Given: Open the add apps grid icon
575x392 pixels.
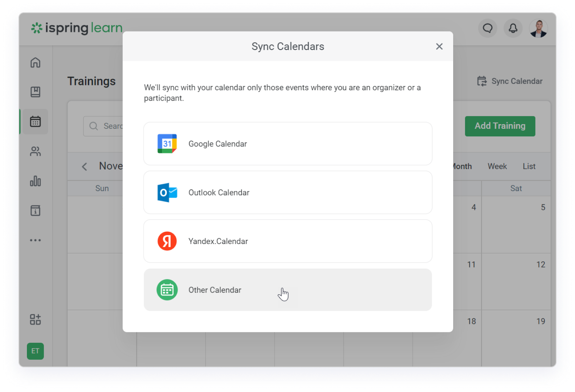Looking at the screenshot, I should [35, 319].
